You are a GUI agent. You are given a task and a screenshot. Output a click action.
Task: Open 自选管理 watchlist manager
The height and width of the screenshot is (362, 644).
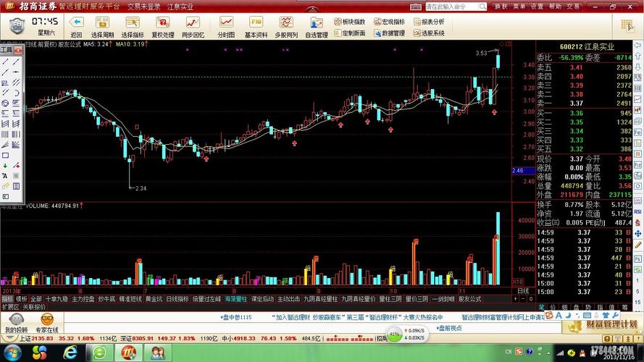tap(317, 27)
